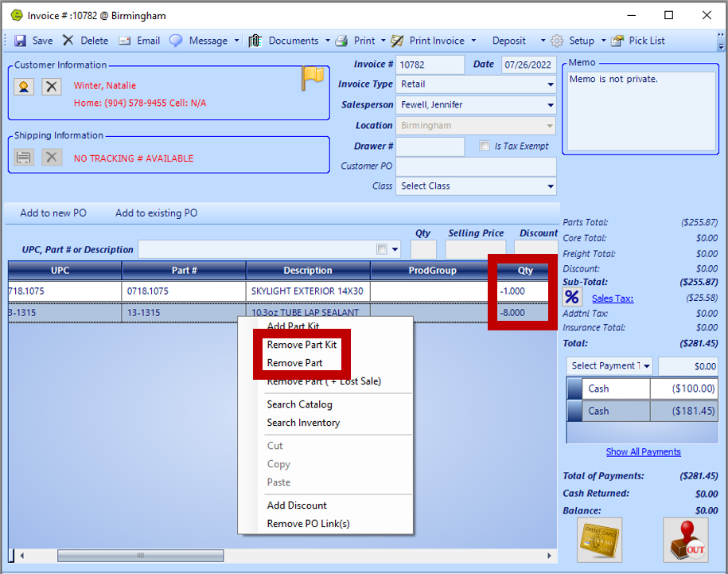The height and width of the screenshot is (574, 728).
Task: Click the Date field
Action: tap(528, 64)
